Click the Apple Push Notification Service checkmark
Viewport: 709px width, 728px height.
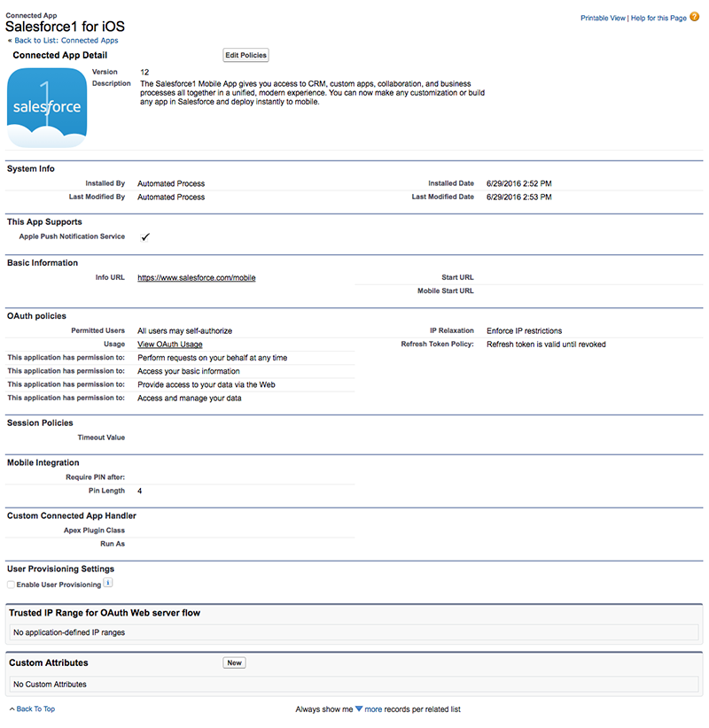coord(145,236)
